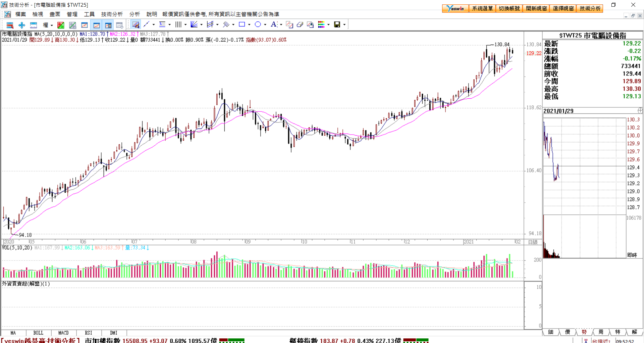Open the horizontal lines tool dropdown
This screenshot has width=644, height=343.
pyautogui.click(x=170, y=24)
